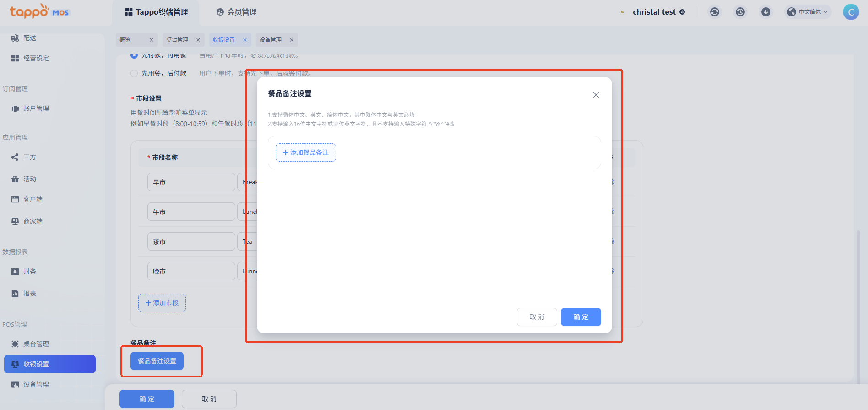
Task: Switch to the 会员管理 top menu
Action: pos(237,12)
